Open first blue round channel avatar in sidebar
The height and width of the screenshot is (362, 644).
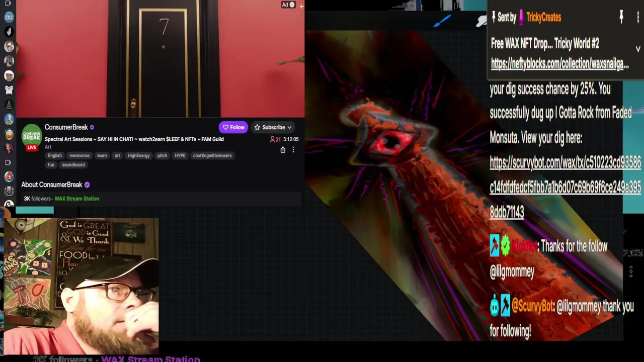pyautogui.click(x=9, y=17)
